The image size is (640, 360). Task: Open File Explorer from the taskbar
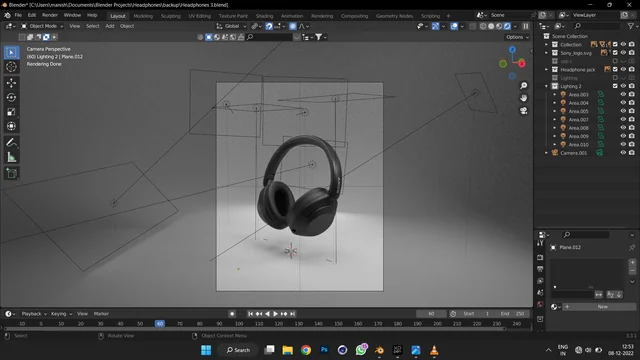(x=287, y=350)
